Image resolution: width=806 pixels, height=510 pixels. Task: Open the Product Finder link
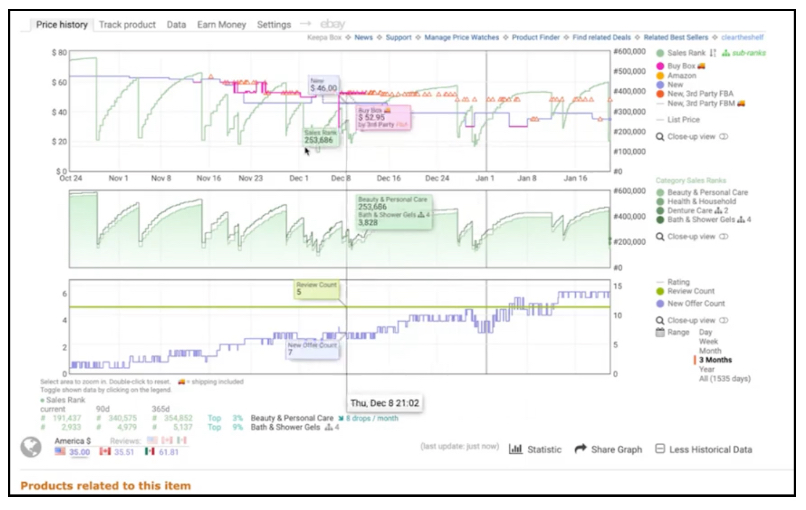pos(536,38)
